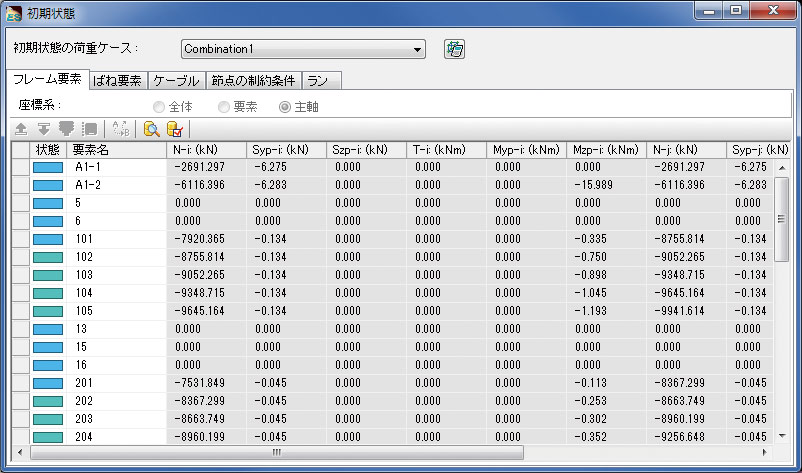Screen dimensions: 802x473
Task: Click the Syp-i: (kN) column header
Action: (286, 150)
